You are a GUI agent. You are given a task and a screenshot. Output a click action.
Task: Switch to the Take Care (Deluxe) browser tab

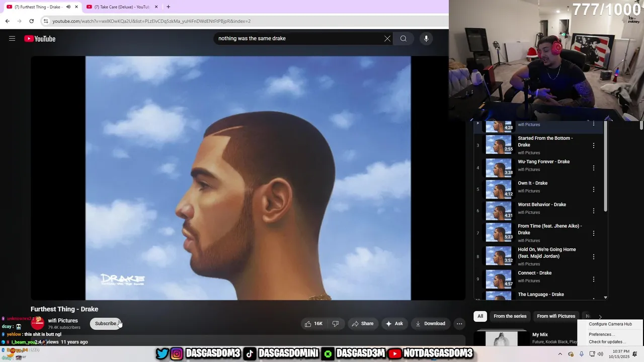(122, 7)
